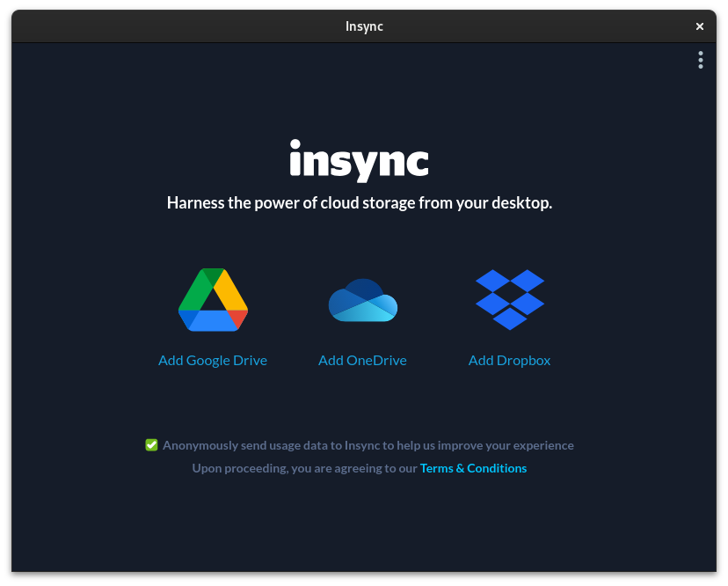
Task: Select the Add Dropbox link
Action: pos(509,360)
